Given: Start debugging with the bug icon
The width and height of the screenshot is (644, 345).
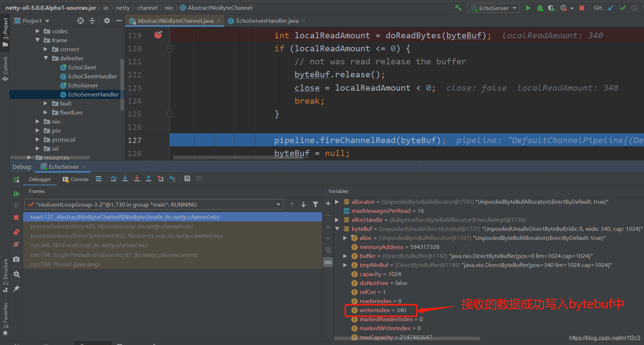Looking at the screenshot, I should click(540, 8).
